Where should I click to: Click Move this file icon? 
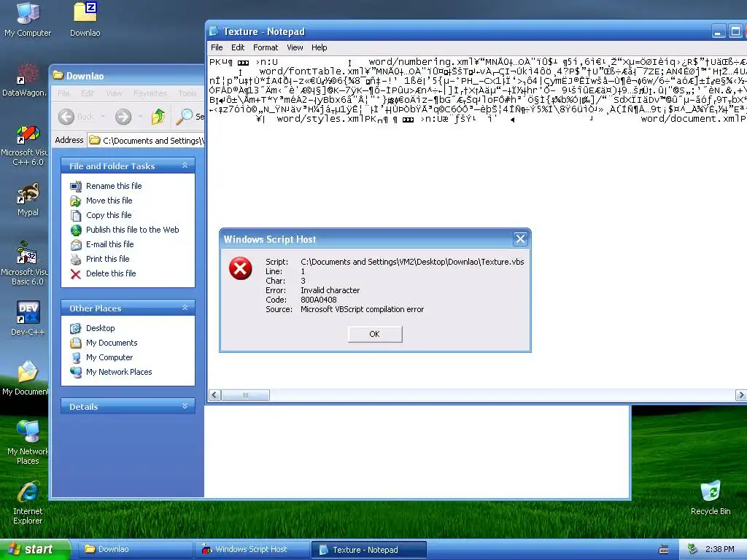click(76, 201)
